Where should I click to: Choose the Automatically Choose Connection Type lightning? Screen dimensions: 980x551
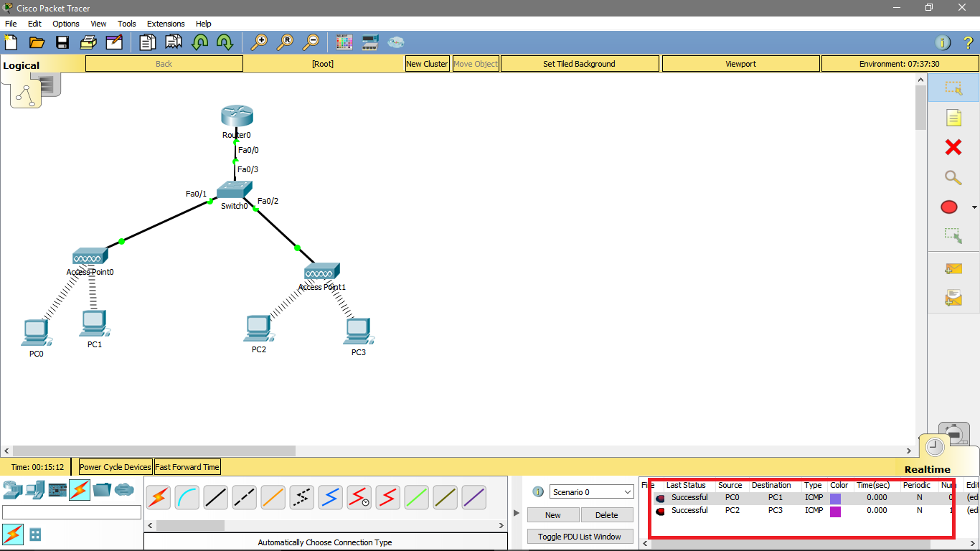158,496
